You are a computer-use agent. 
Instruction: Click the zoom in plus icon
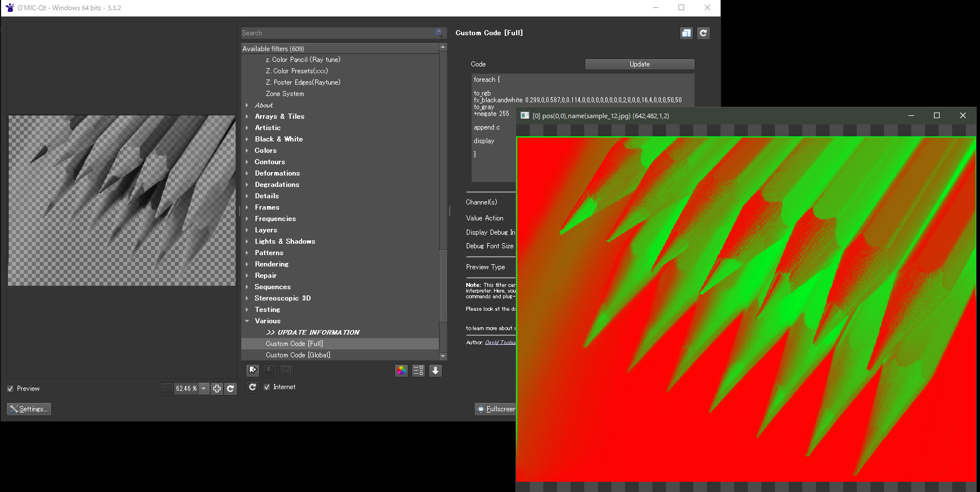[x=217, y=389]
